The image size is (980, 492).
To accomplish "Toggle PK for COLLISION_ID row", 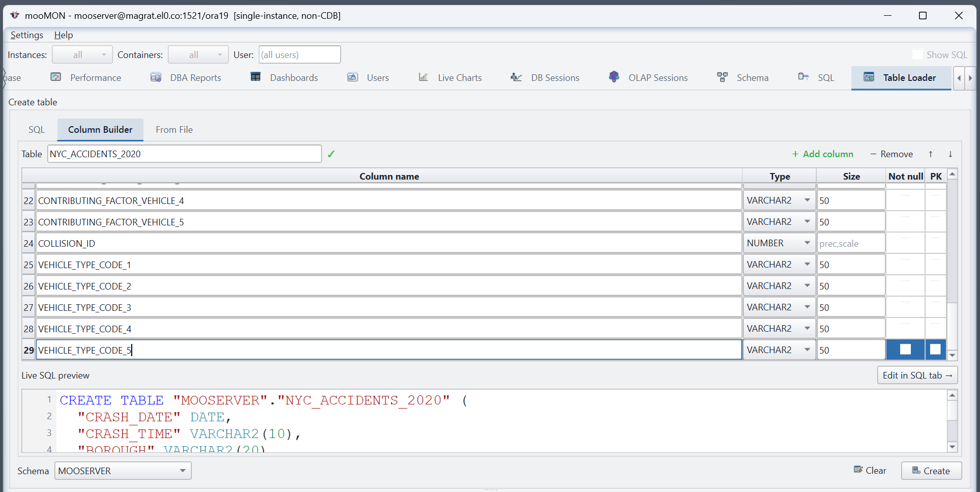I will click(x=935, y=243).
